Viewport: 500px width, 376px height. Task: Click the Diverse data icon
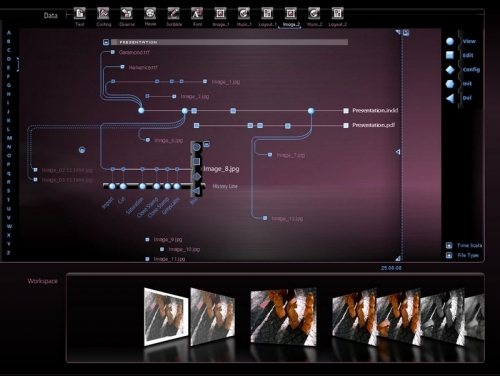click(127, 14)
